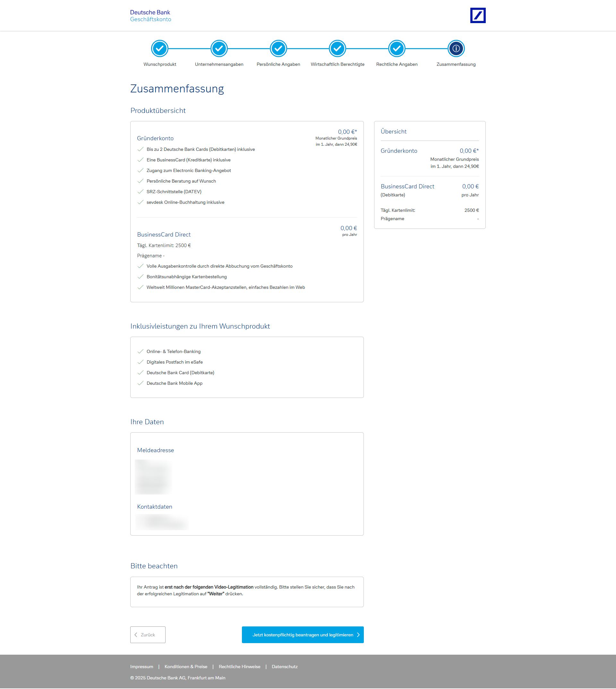The height and width of the screenshot is (689, 616).
Task: Click the Persönliche Angaben step checkmark circle
Action: click(x=278, y=48)
